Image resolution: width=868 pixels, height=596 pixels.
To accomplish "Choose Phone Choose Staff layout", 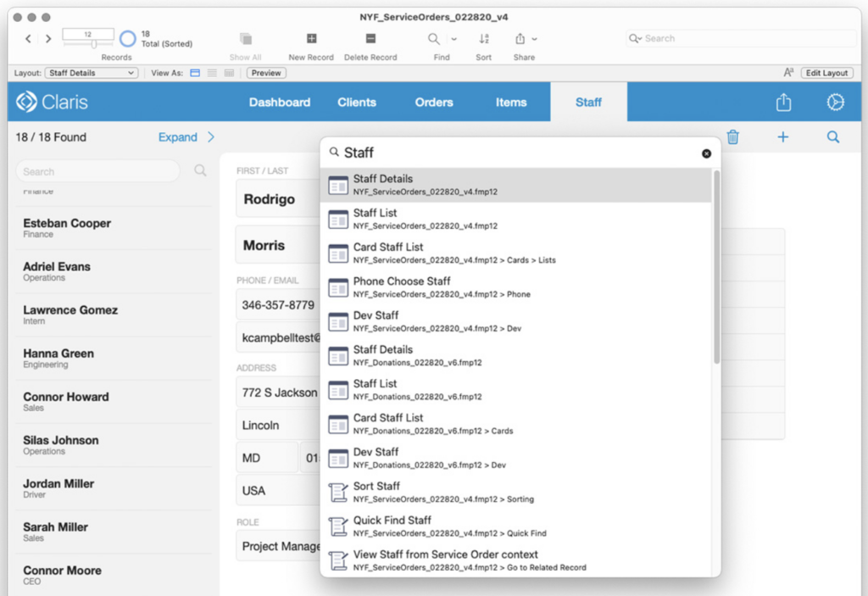I will pos(516,287).
